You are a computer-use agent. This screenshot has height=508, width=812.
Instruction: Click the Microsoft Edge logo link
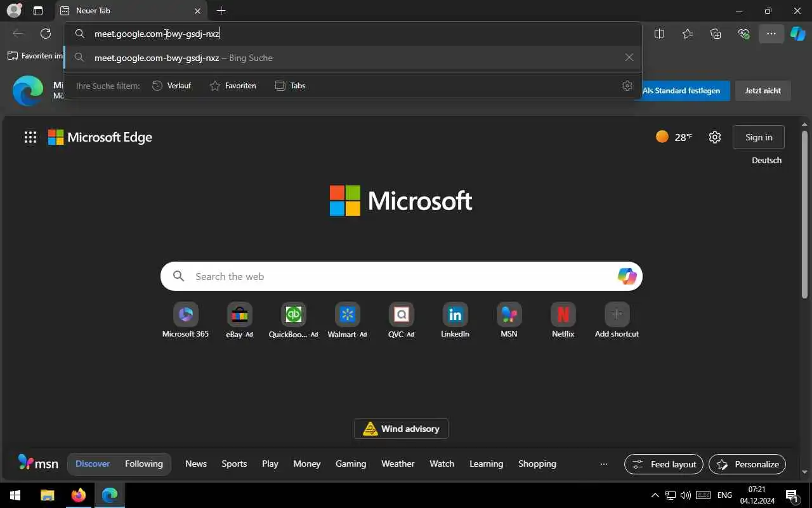100,137
